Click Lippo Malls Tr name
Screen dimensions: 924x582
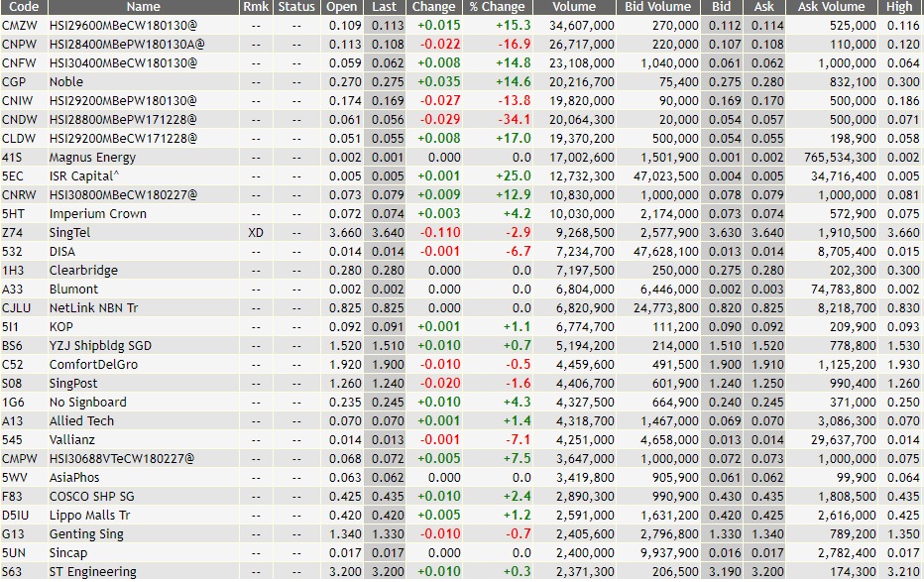pos(89,516)
